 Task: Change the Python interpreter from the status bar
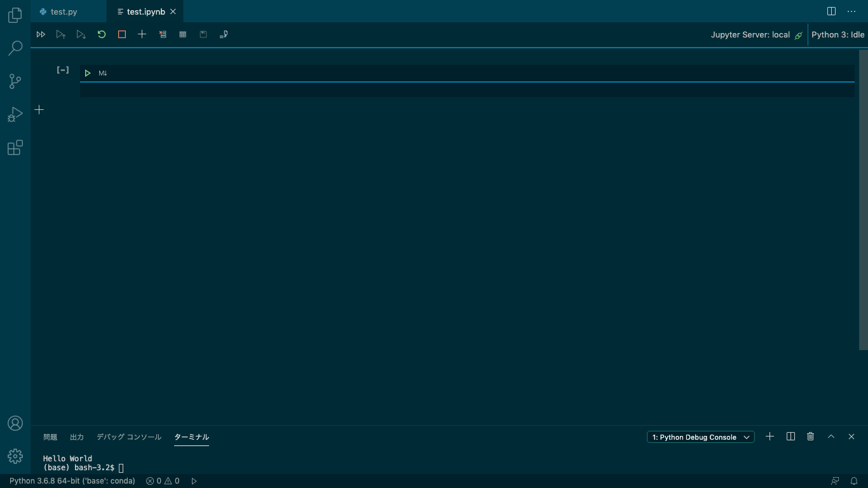tap(72, 481)
